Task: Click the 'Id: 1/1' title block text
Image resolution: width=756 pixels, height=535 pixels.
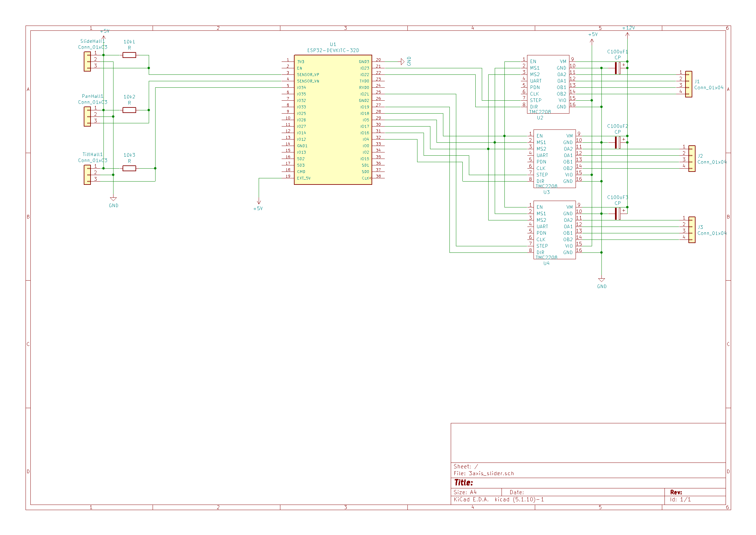Action: (680, 500)
